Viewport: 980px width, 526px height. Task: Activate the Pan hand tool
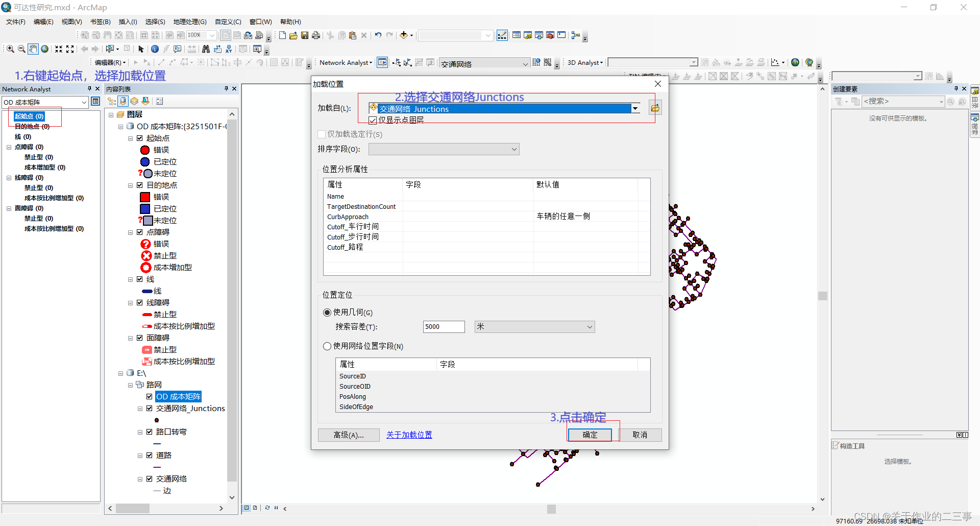(x=33, y=49)
